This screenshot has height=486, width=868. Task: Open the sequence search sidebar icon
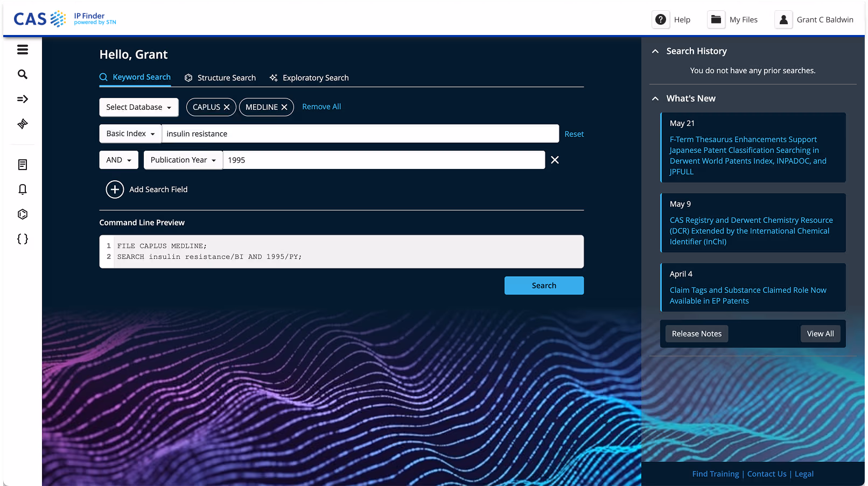click(x=22, y=124)
